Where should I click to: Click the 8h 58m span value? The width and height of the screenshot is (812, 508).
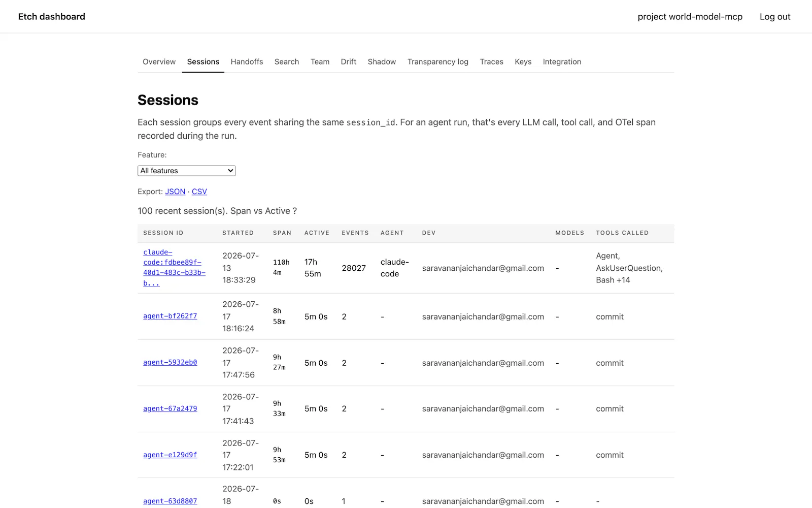click(280, 316)
